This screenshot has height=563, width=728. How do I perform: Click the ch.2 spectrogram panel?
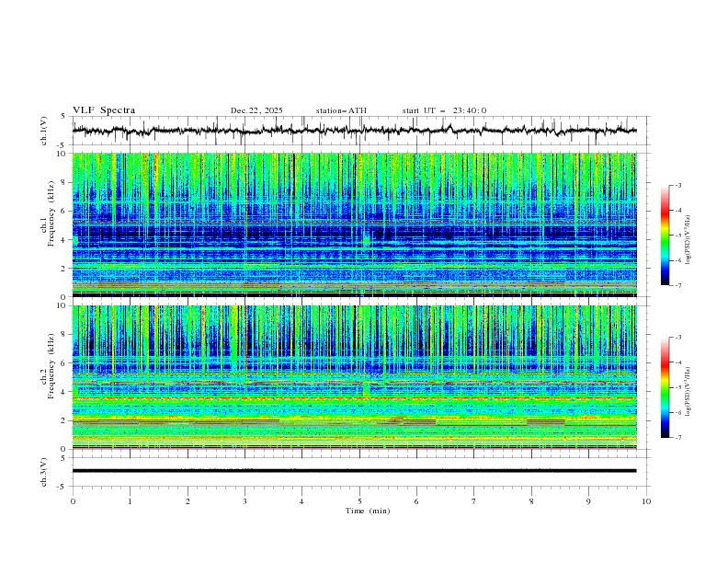coord(355,377)
